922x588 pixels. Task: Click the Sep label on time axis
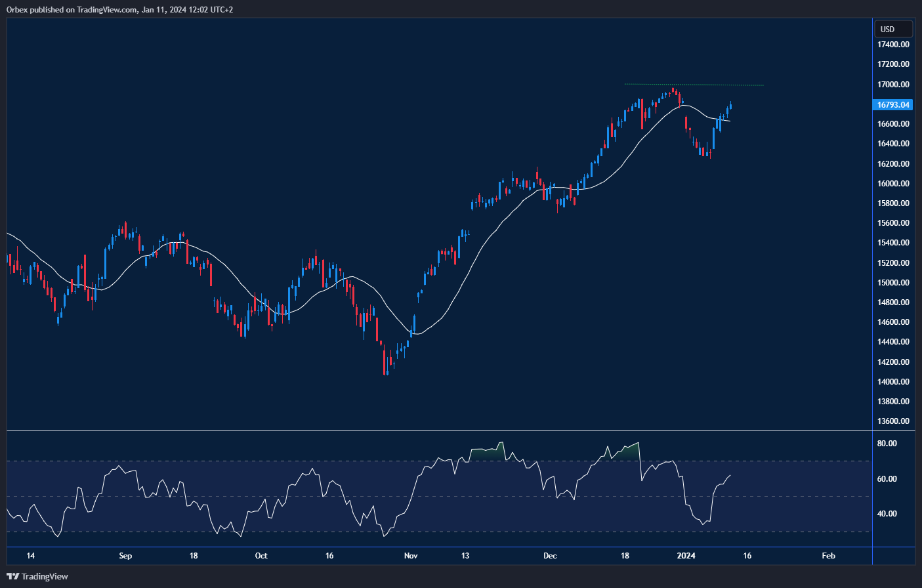125,556
